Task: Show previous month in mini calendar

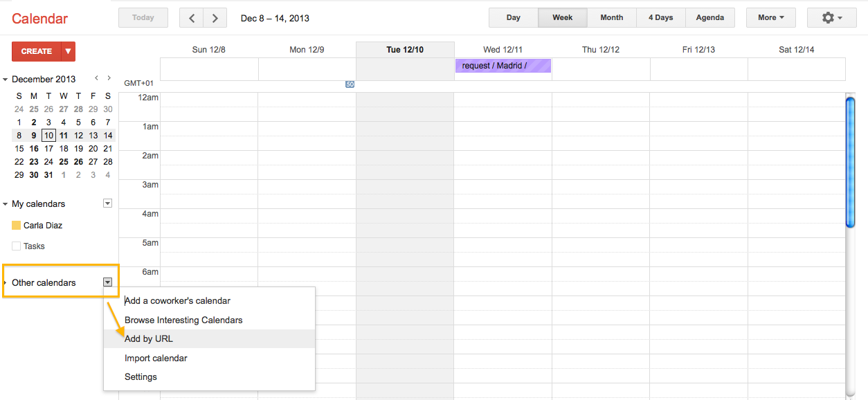Action: pyautogui.click(x=97, y=78)
